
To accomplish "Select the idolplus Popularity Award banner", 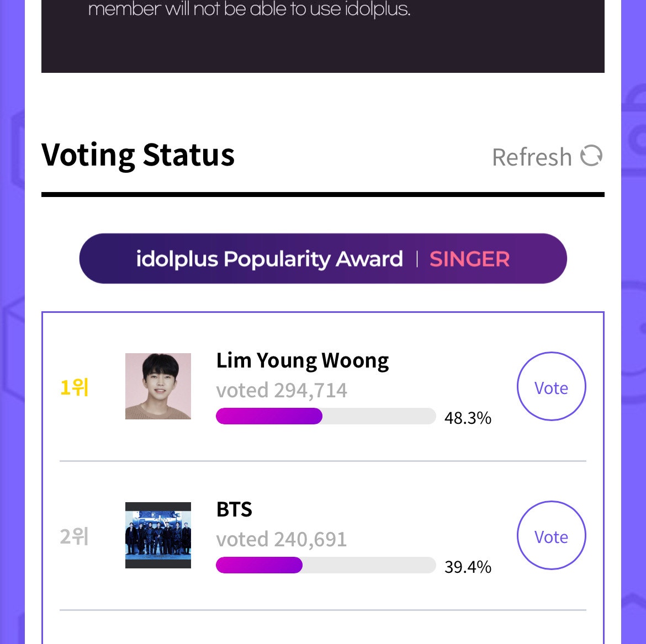I will click(x=323, y=258).
